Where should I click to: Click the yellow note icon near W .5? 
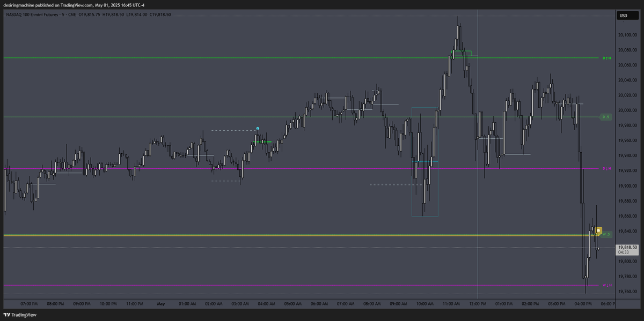(598, 230)
